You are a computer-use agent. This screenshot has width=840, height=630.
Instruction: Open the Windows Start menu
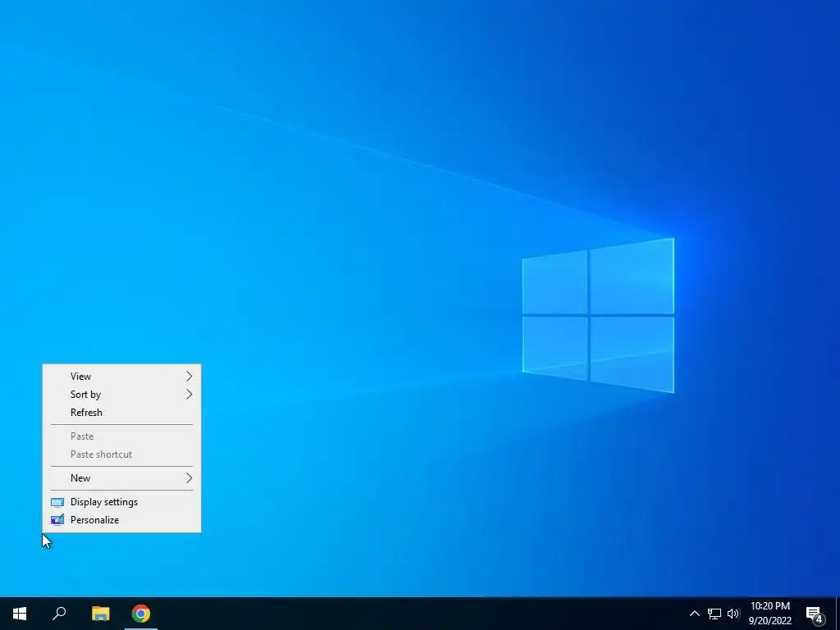pos(20,614)
